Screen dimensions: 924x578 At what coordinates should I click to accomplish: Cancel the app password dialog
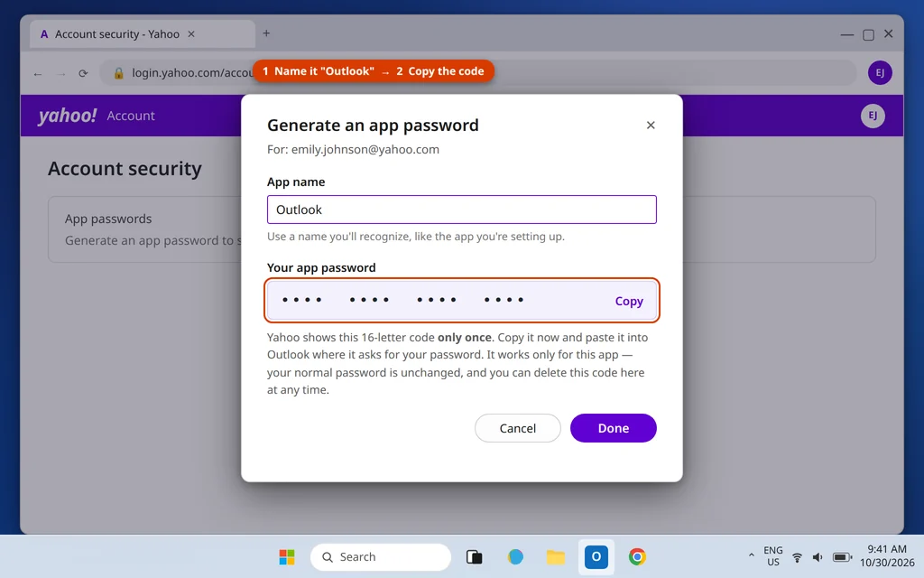517,428
